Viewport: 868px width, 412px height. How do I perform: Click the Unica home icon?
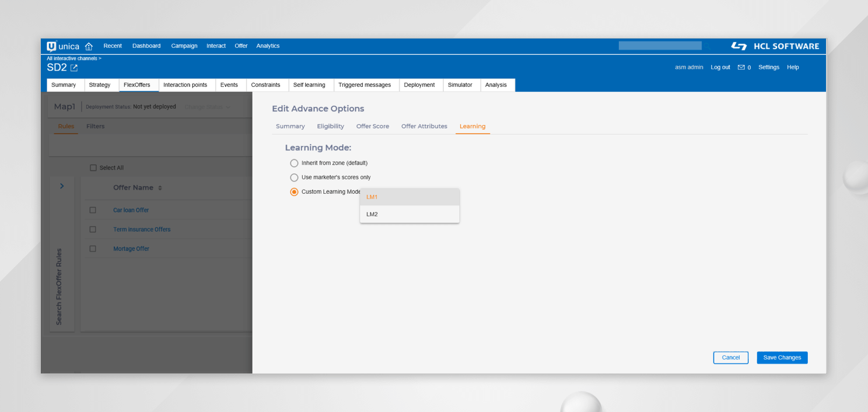point(89,46)
